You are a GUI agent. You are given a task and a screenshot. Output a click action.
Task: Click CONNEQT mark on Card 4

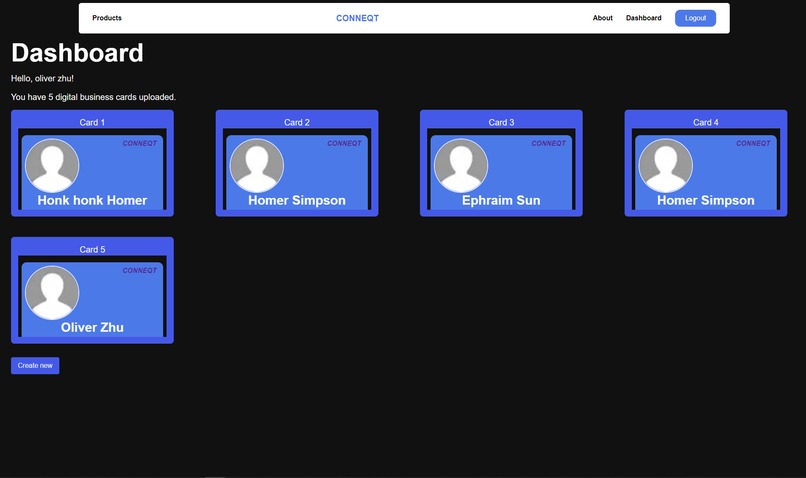[753, 143]
